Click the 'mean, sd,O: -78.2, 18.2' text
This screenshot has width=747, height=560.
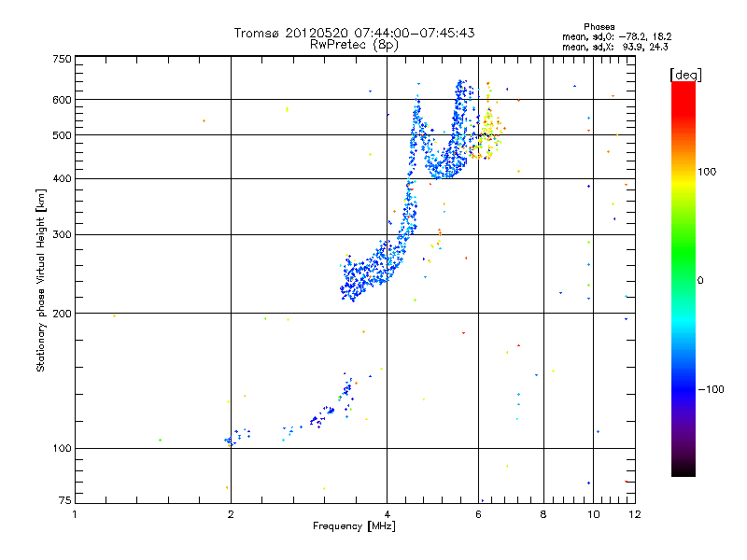tap(617, 36)
